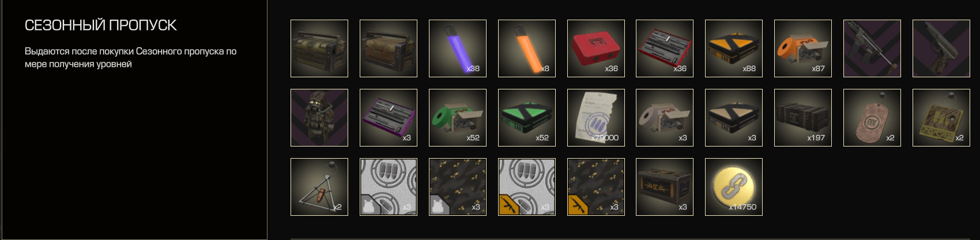
Task: Click the red weapon parts case x36
Action: [665, 48]
